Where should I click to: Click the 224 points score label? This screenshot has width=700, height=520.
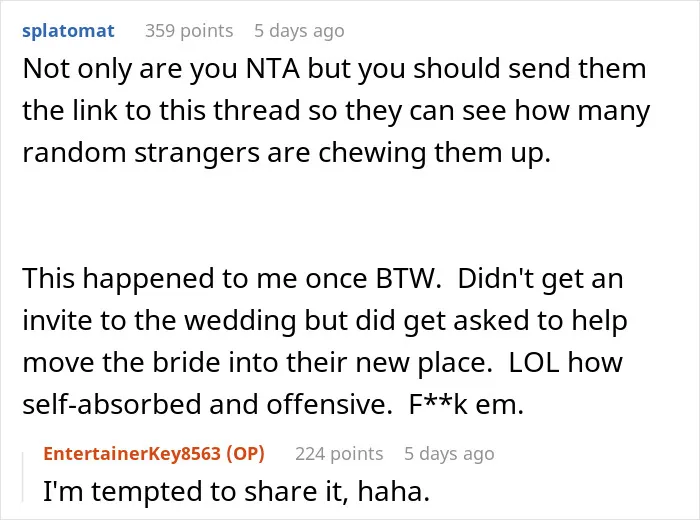pyautogui.click(x=339, y=453)
